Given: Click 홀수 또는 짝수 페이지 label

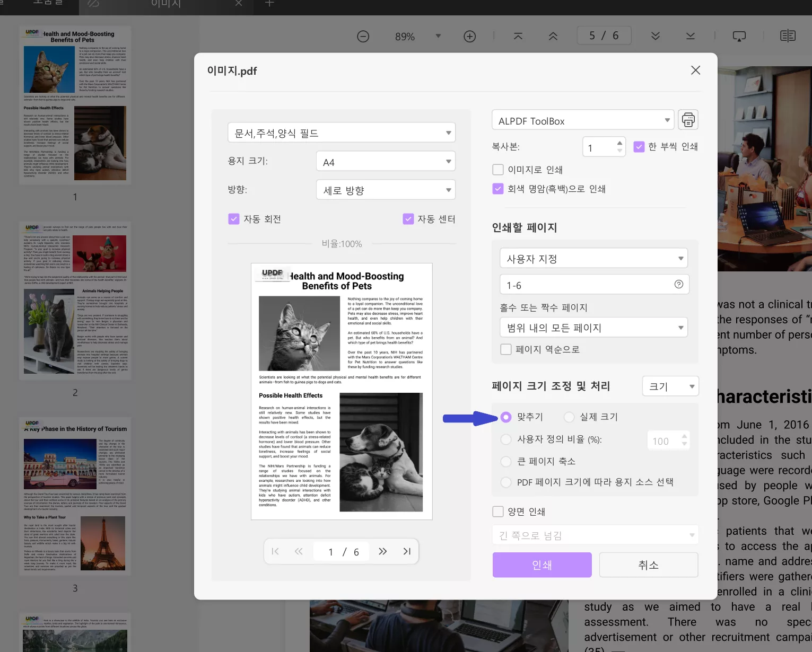Looking at the screenshot, I should 544,307.
